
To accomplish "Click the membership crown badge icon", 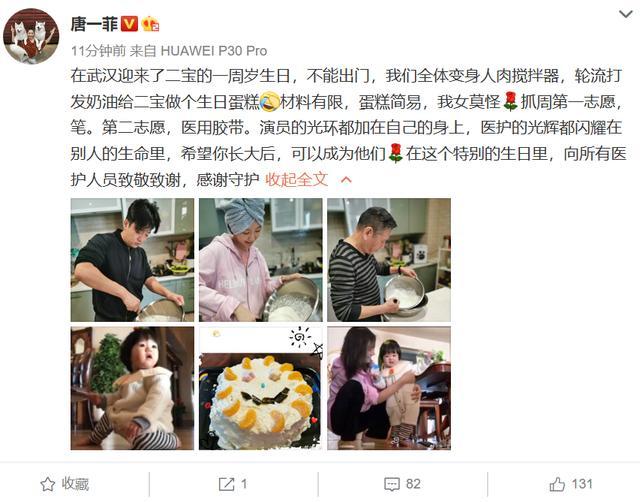I will pos(150,24).
